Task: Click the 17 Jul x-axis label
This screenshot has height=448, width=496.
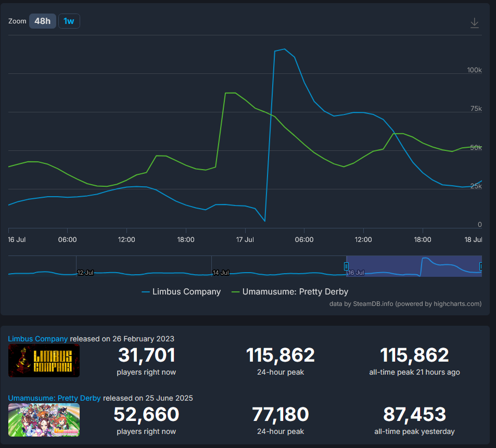Action: coord(245,240)
